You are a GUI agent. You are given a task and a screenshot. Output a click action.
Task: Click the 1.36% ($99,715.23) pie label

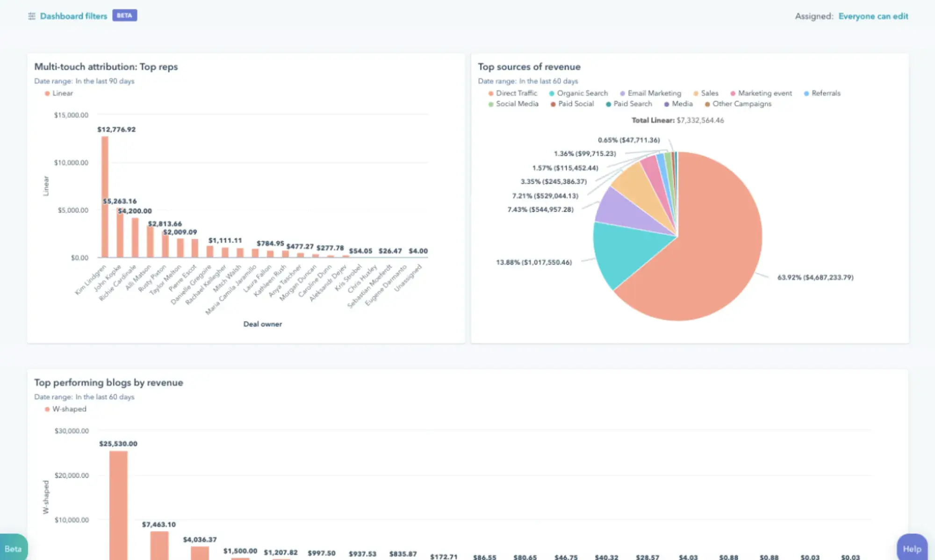coord(585,153)
